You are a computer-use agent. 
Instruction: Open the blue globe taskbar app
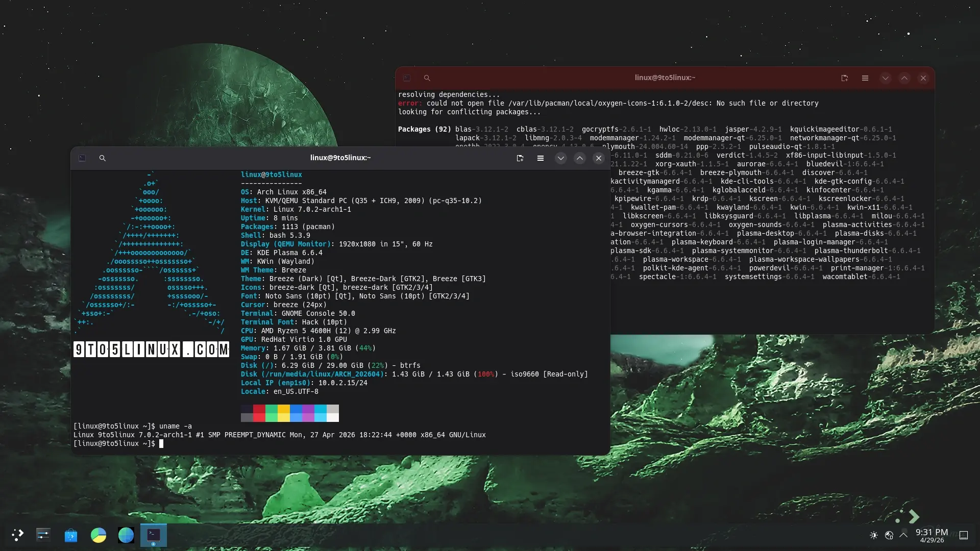pyautogui.click(x=126, y=535)
